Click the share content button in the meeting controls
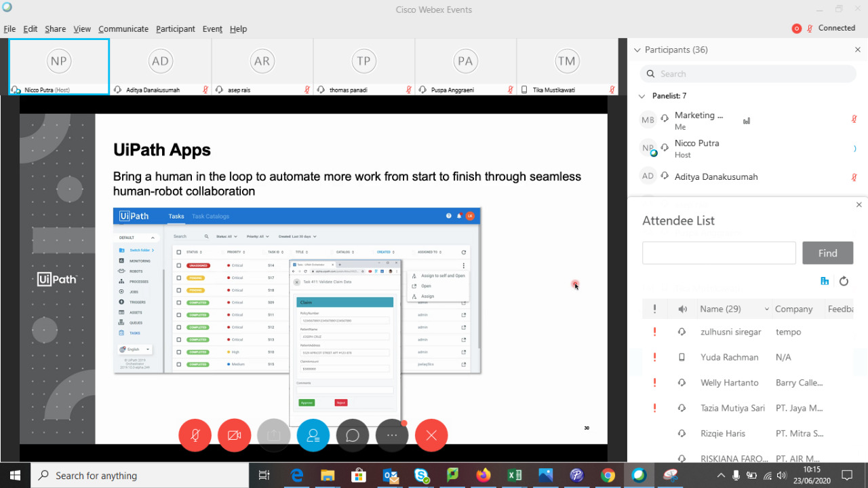 273,436
